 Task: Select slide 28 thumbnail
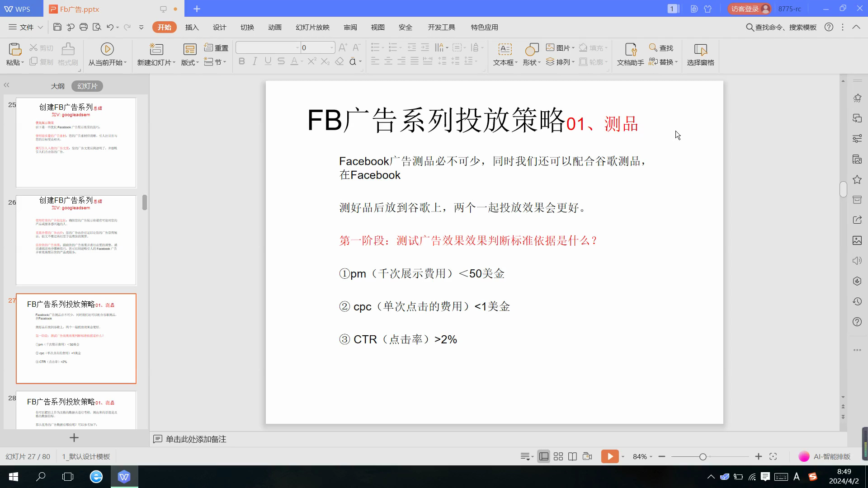point(76,410)
